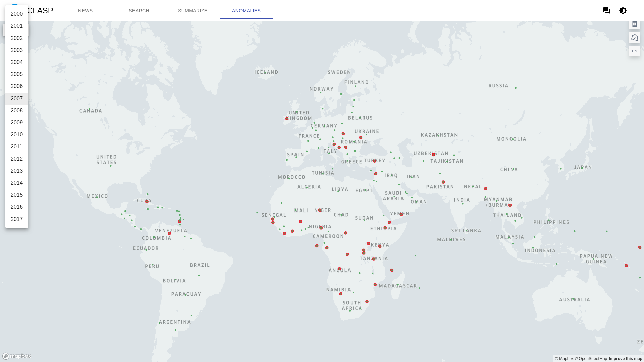644x362 pixels.
Task: Click green dot marker in Iceland
Action: pyautogui.click(x=265, y=73)
